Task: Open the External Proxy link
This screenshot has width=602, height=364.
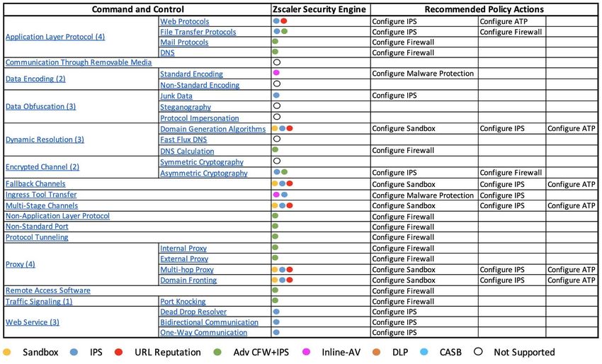Action: click(x=184, y=258)
